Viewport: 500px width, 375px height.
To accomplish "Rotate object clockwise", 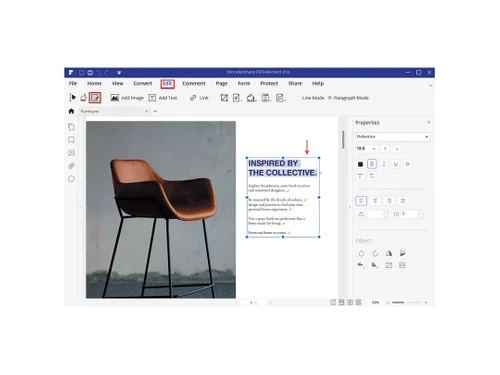I will point(375,254).
